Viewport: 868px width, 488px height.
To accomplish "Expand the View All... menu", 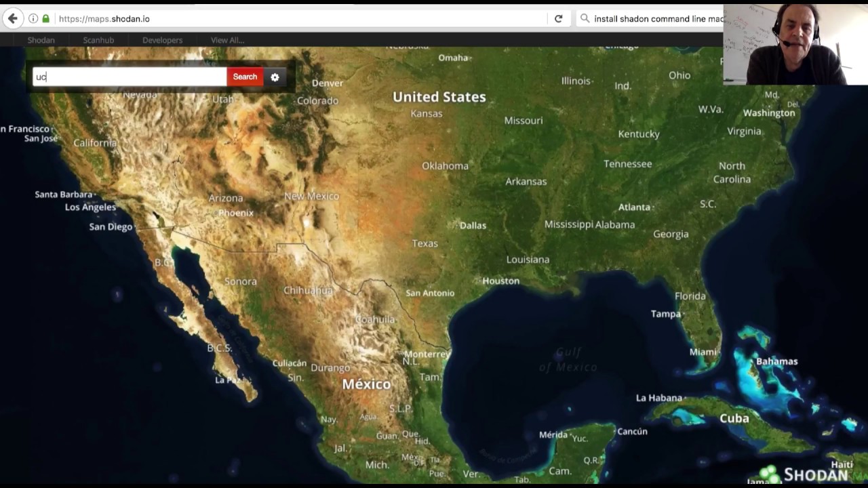I will 227,40.
